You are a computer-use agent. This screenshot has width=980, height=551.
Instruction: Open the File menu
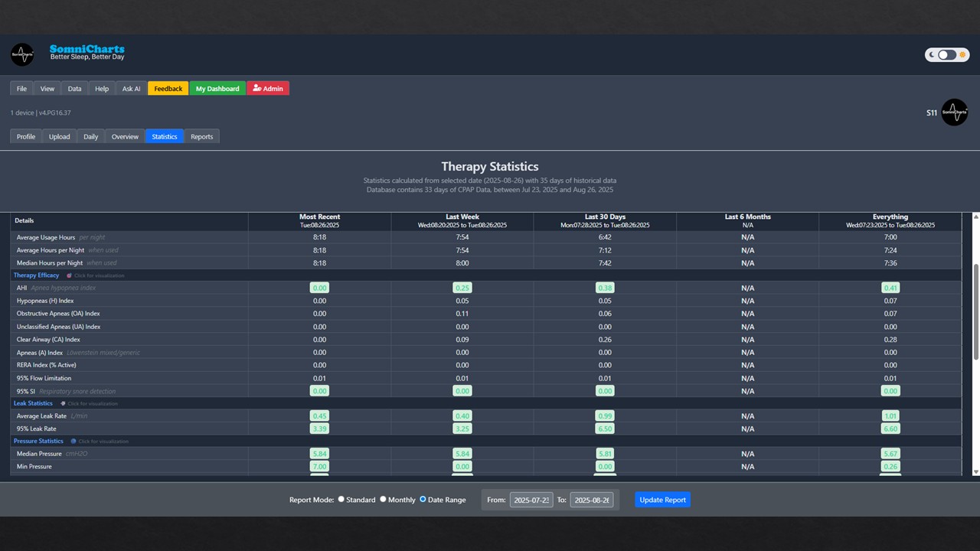(21, 89)
